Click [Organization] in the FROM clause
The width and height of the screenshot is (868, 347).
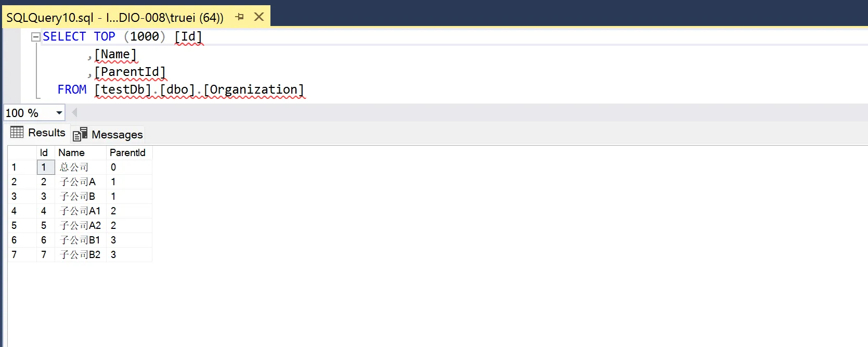254,89
